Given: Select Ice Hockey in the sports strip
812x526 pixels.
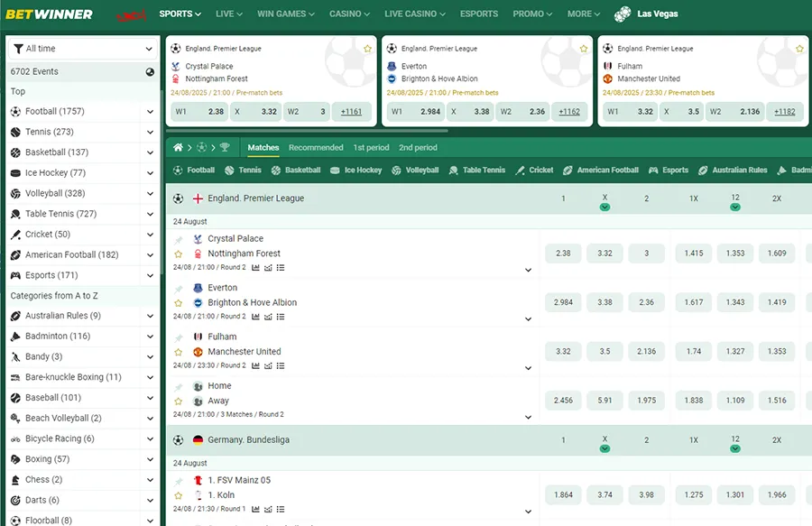Looking at the screenshot, I should tap(355, 171).
